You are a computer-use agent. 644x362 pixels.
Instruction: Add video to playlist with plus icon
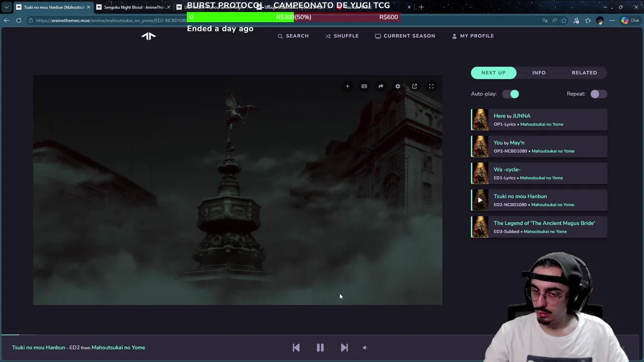[347, 86]
